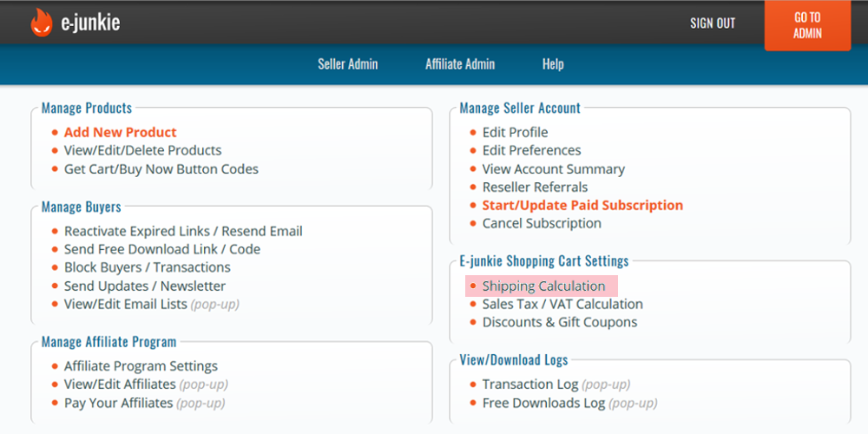
Task: Click the e-junkie flame logo icon
Action: point(42,23)
